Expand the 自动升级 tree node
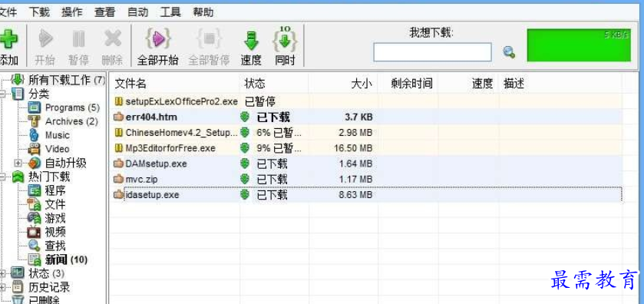 point(18,163)
